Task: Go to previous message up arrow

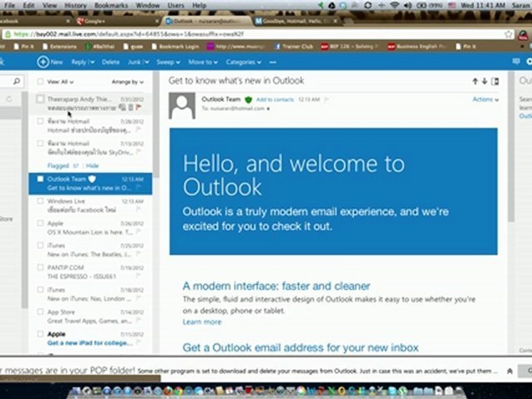Action: [475, 81]
